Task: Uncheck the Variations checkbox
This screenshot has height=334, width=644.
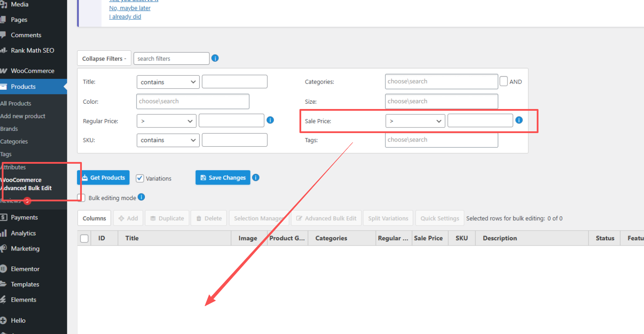Action: pos(140,178)
